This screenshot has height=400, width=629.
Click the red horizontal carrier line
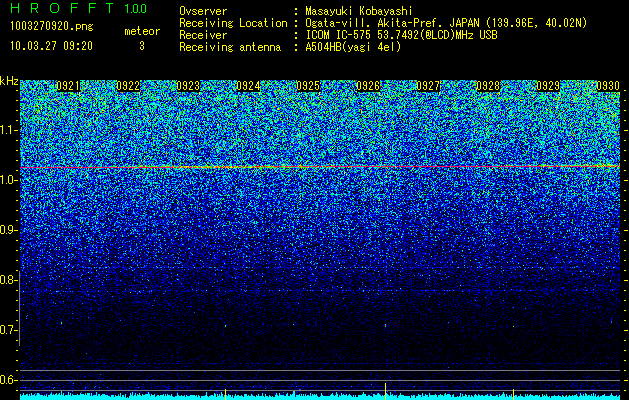[320, 166]
